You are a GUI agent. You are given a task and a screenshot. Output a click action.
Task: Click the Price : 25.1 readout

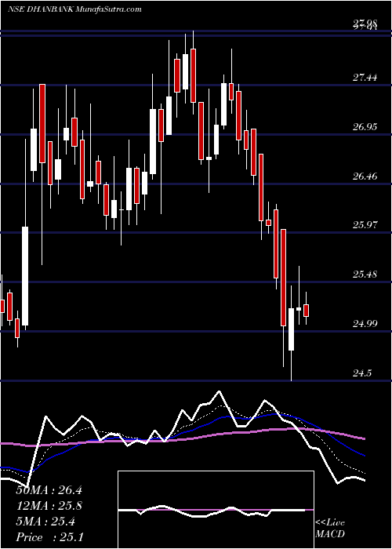[x=49, y=536]
